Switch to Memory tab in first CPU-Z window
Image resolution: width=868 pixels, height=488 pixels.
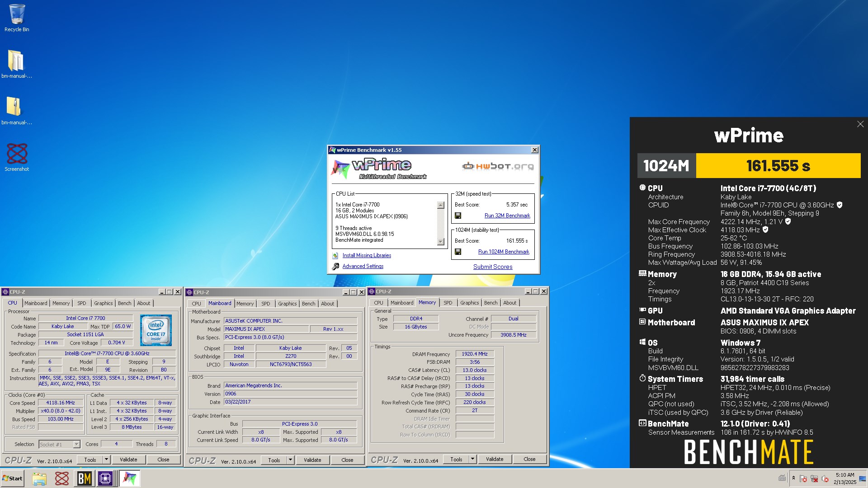point(61,303)
